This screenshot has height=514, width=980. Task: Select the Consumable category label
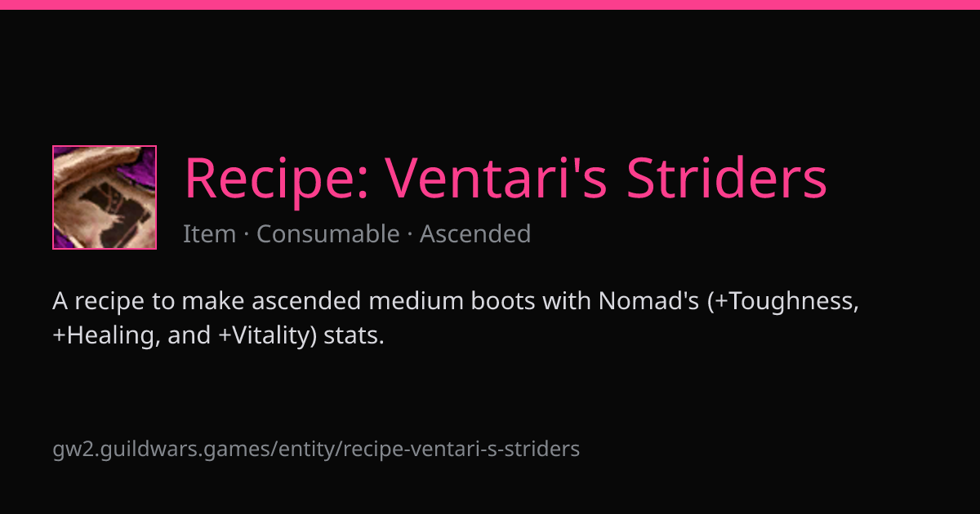point(328,234)
